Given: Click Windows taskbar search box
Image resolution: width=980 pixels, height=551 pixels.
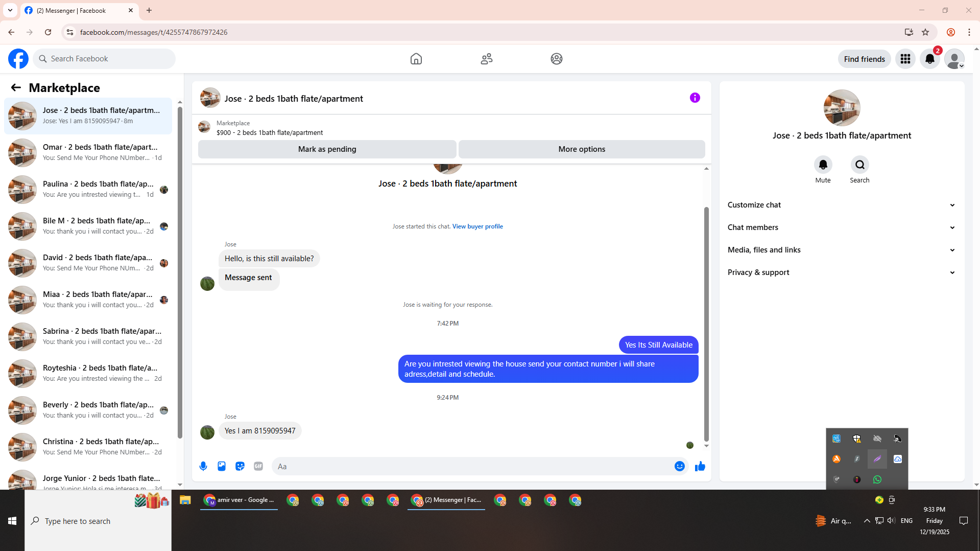Looking at the screenshot, I should coord(98,520).
